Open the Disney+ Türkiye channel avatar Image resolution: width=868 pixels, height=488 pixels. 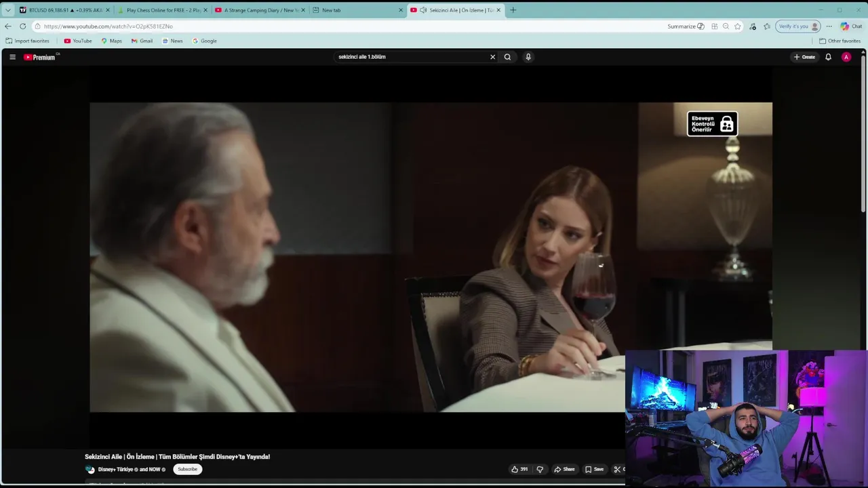pos(90,469)
